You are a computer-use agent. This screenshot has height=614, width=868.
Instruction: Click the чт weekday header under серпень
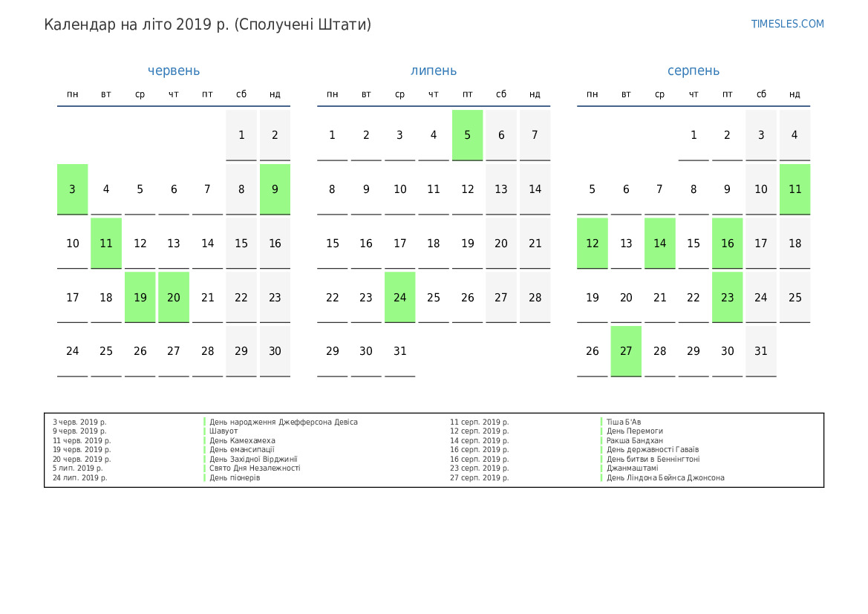pyautogui.click(x=694, y=94)
